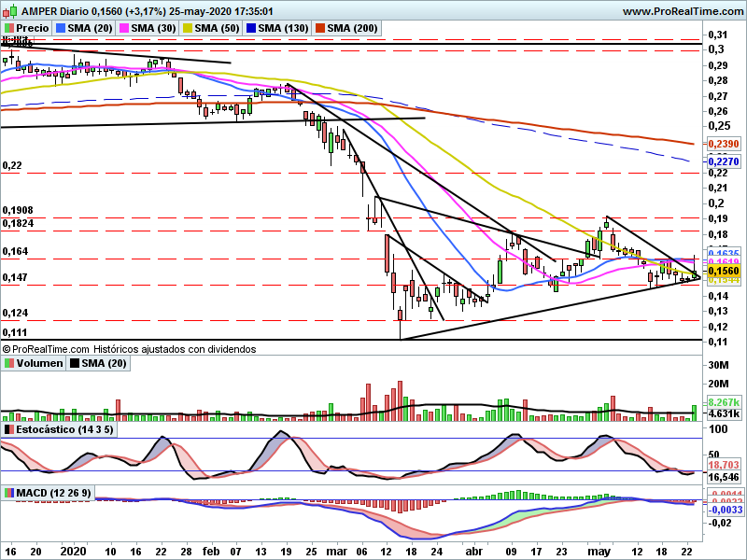Screen dimensions: 747x560
Task: Click the Precio legend label
Action: tap(33, 29)
